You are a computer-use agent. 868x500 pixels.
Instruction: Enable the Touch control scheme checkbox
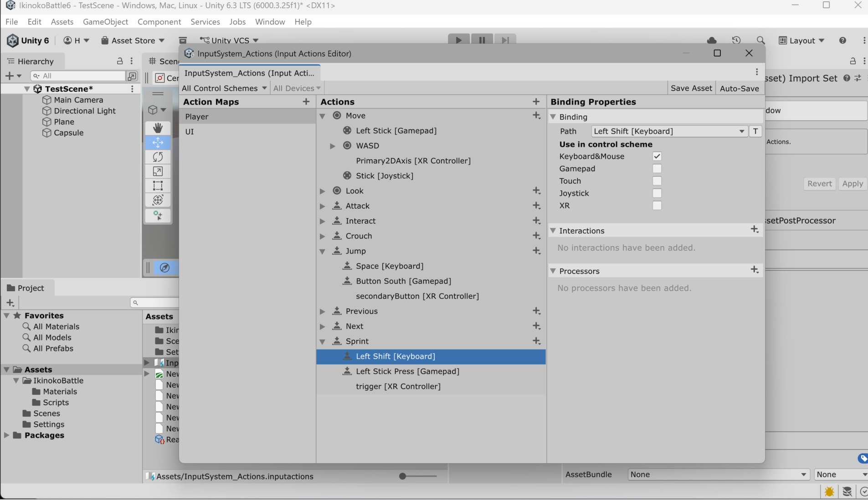(x=657, y=181)
